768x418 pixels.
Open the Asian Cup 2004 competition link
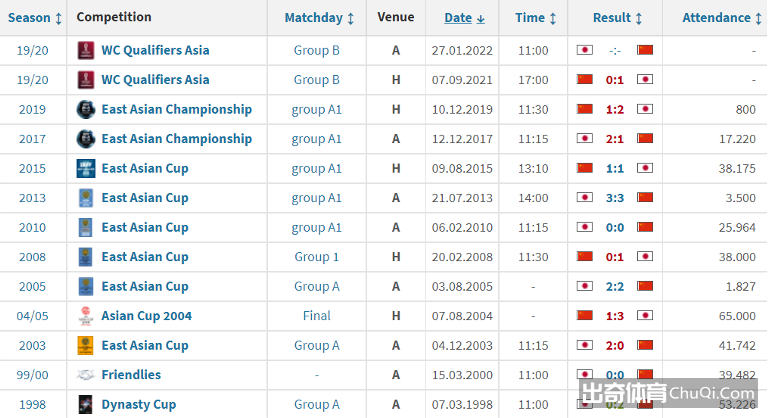pos(146,316)
